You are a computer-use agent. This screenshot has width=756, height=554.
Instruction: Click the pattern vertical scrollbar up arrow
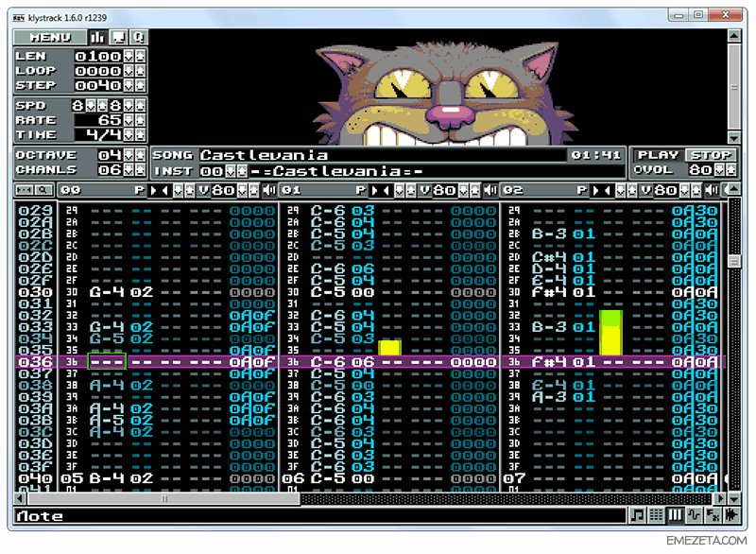pos(734,189)
